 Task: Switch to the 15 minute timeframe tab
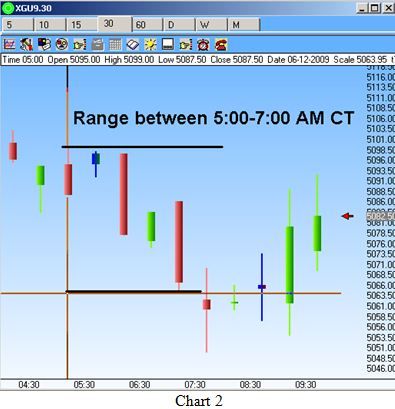tap(82, 25)
